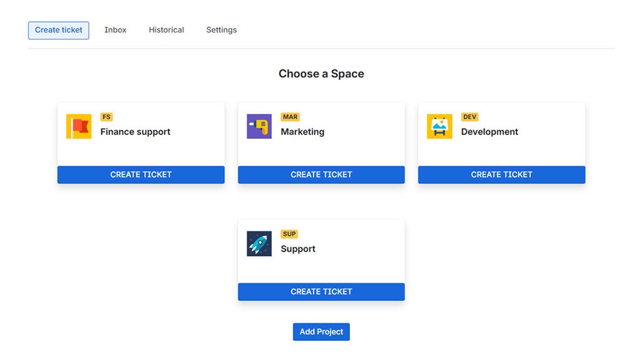Click the SUP key badge

tap(289, 234)
